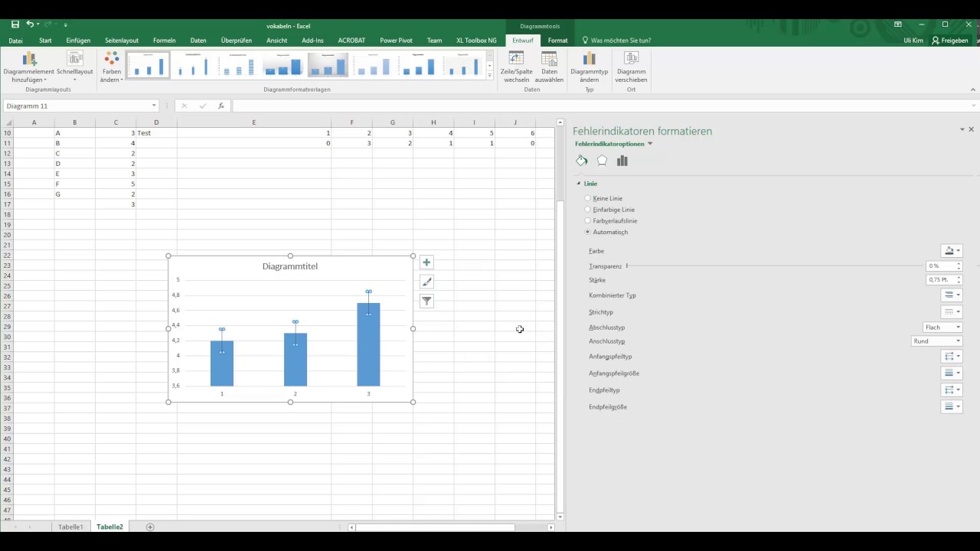Click Was möchten Sie tun search box
Viewport: 980px width, 551px height.
click(621, 41)
